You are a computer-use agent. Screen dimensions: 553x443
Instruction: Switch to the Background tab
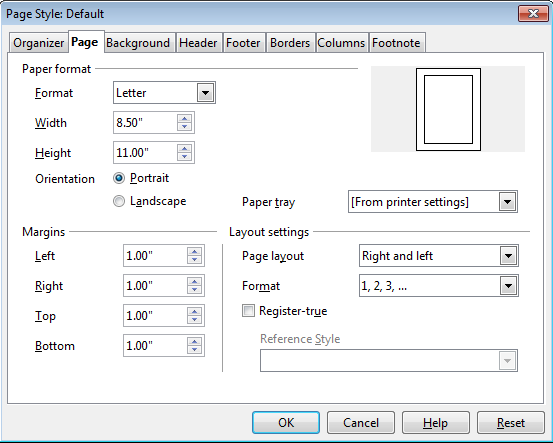click(x=138, y=43)
